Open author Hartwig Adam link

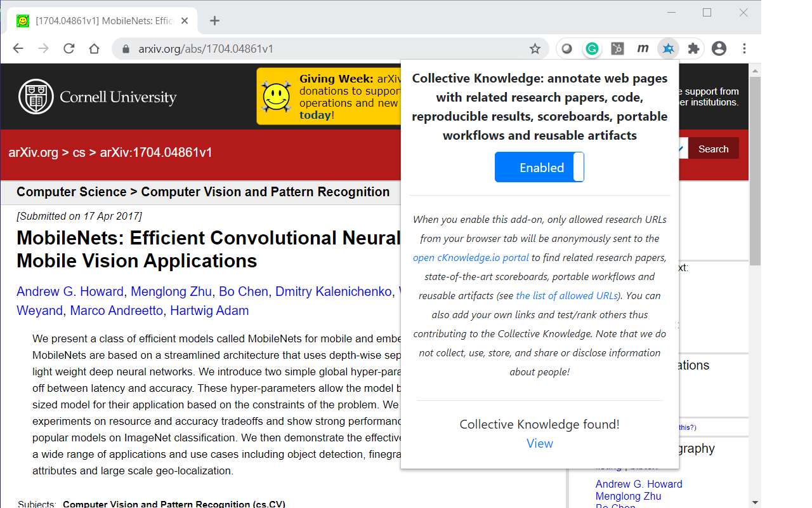[209, 311]
